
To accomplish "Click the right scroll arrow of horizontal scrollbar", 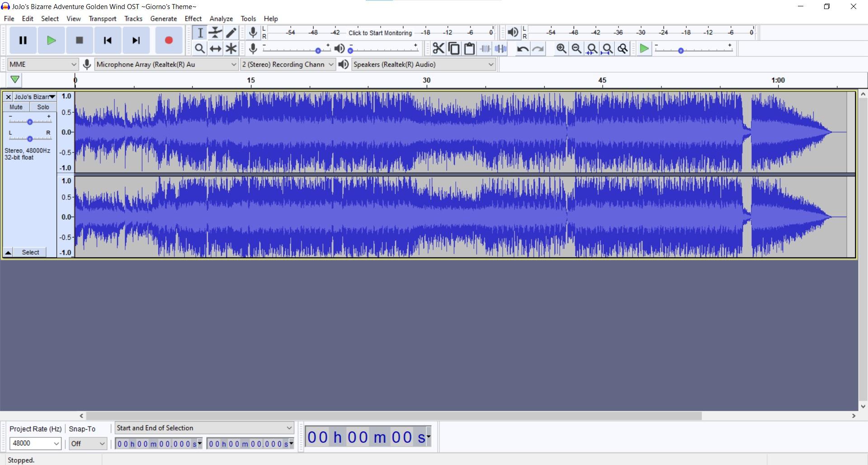I will [x=854, y=416].
